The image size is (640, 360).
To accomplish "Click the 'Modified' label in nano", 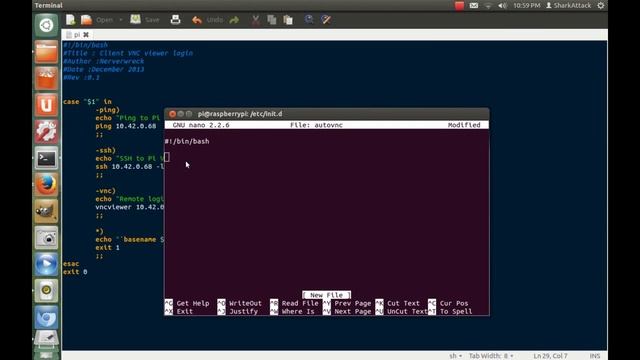I will (464, 125).
